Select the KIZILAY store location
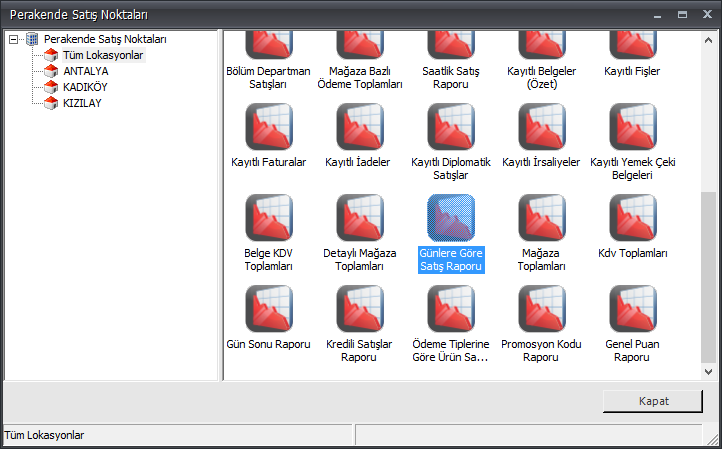 81,103
